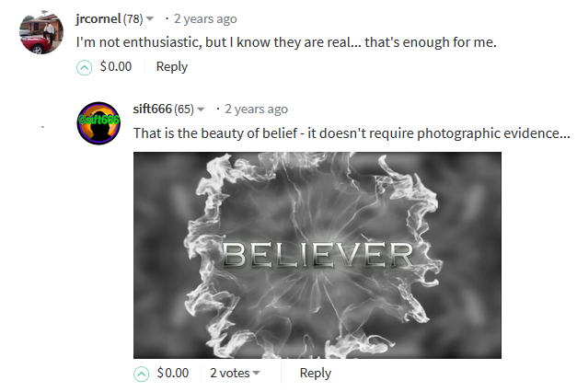Open sift666's round avatar icon

coord(98,123)
